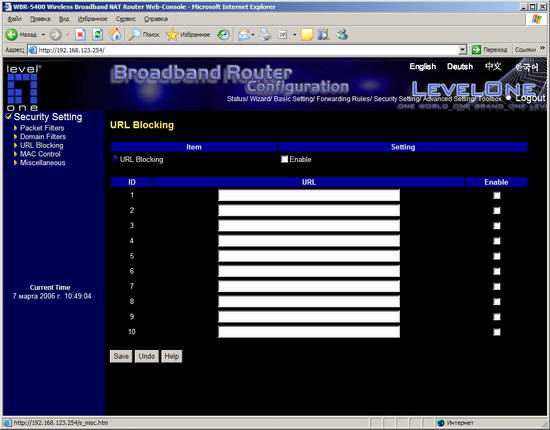Image resolution: width=550 pixels, height=430 pixels.
Task: Open Favorites star icon in toolbar
Action: pyautogui.click(x=172, y=34)
